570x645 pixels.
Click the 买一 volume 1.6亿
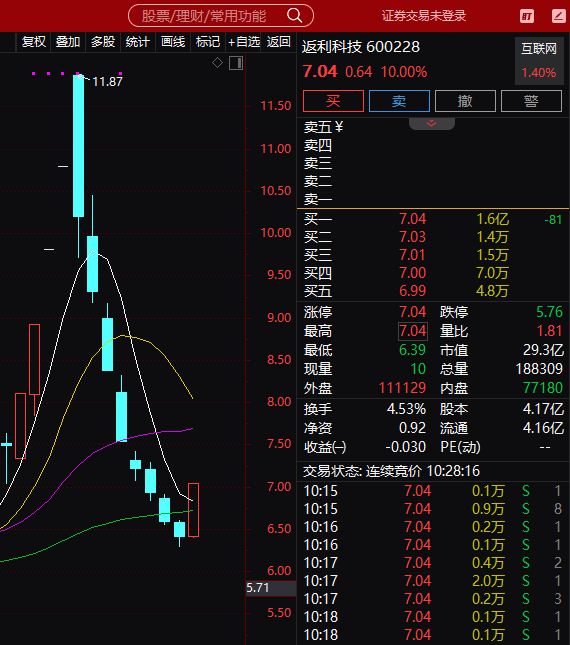(493, 219)
